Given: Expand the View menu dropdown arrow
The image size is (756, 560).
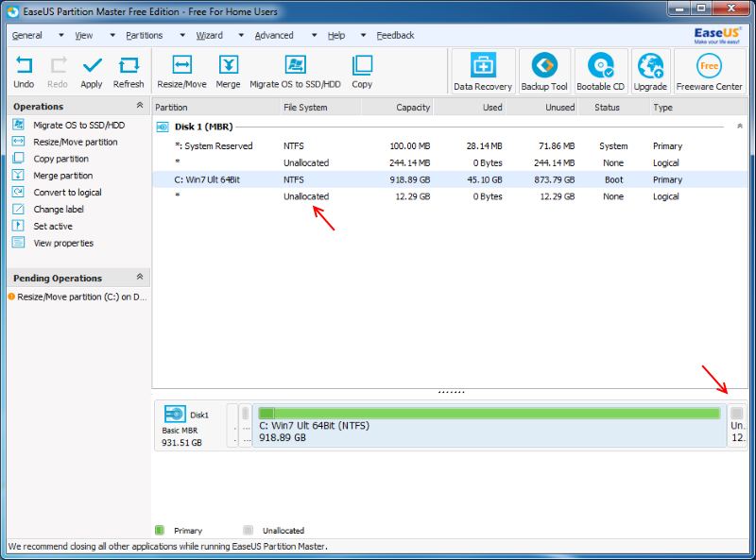Looking at the screenshot, I should point(112,35).
